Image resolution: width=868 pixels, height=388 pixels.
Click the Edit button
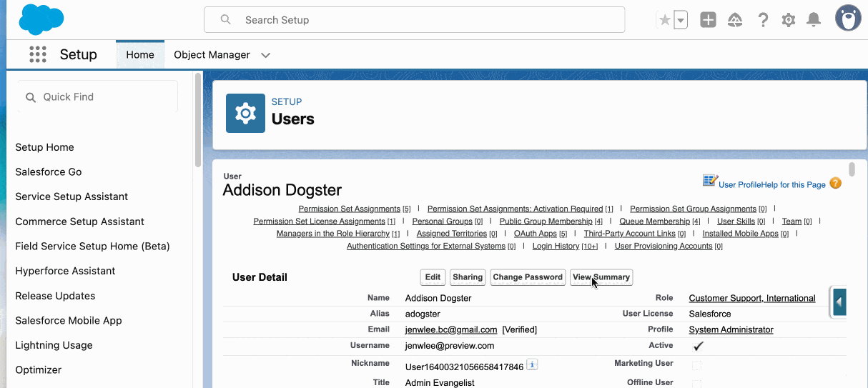pyautogui.click(x=433, y=277)
